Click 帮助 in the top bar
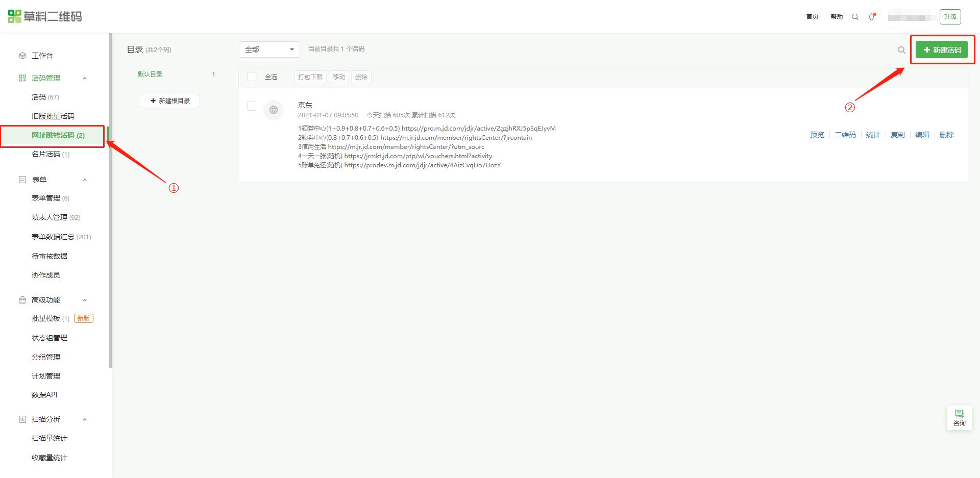Image resolution: width=980 pixels, height=478 pixels. (837, 17)
